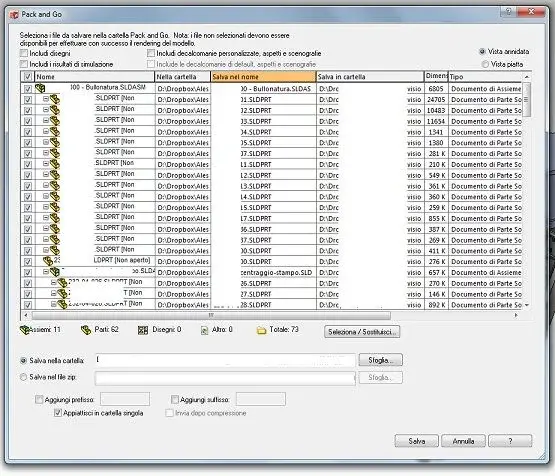Viewport: 555px width, 476px height.
Task: Click the Assiemi count icon
Action: coord(24,330)
